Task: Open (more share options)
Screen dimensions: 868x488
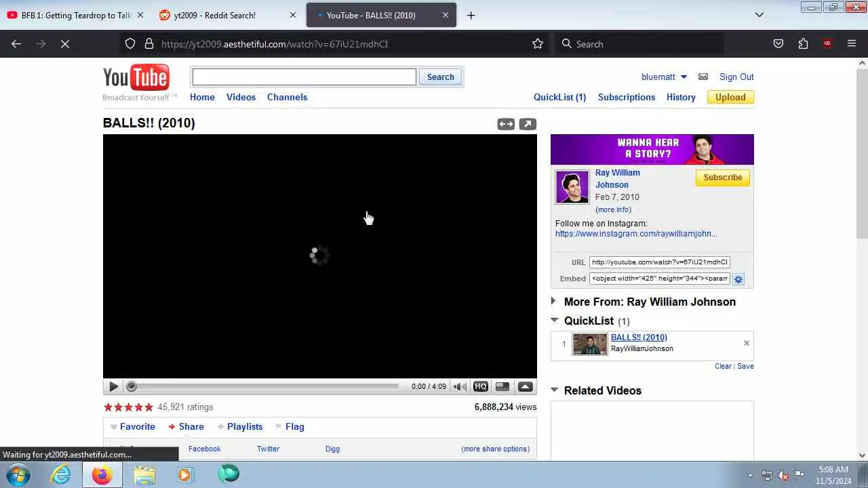Action: tap(495, 449)
